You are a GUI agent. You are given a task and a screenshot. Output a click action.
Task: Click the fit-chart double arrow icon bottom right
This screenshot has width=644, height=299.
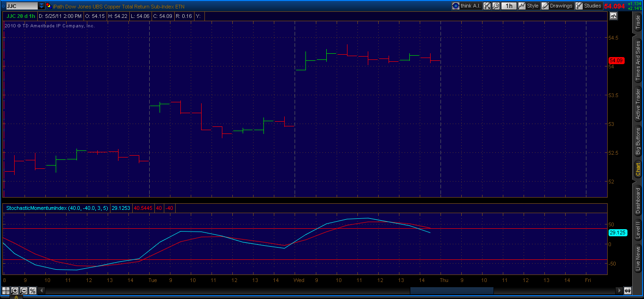[x=628, y=291]
